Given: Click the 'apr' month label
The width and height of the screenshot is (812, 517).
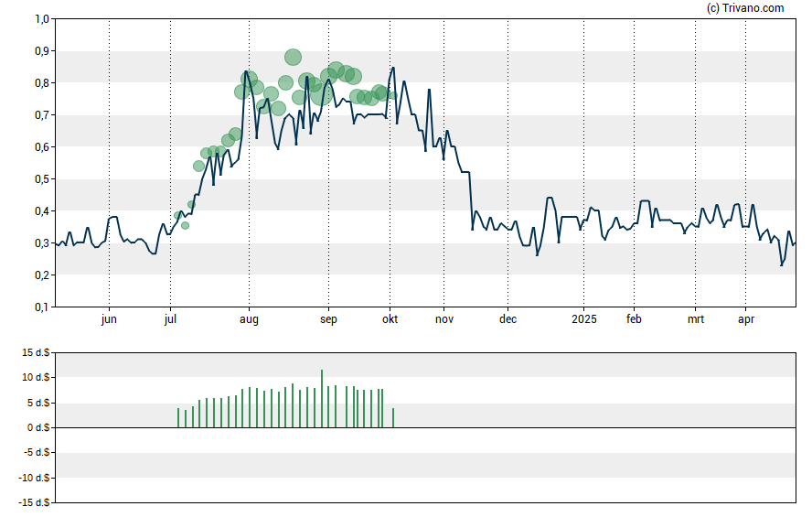Looking at the screenshot, I should click(x=746, y=319).
